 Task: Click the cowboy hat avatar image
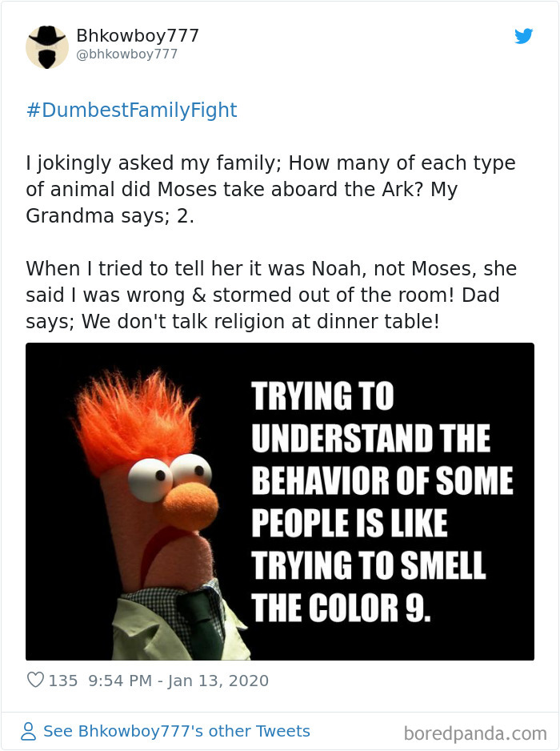coord(47,46)
